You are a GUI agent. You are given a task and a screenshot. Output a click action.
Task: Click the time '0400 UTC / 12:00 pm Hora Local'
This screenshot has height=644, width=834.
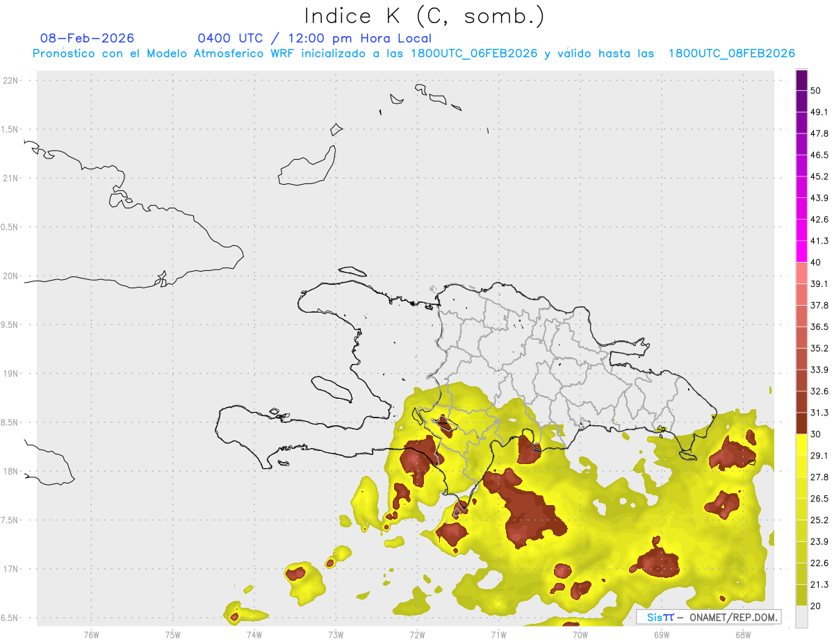point(315,38)
